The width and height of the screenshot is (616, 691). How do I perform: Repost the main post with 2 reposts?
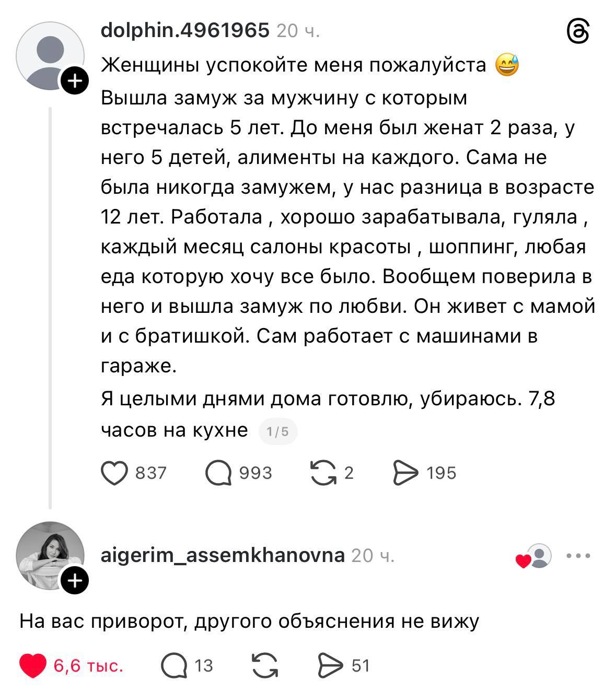click(323, 473)
